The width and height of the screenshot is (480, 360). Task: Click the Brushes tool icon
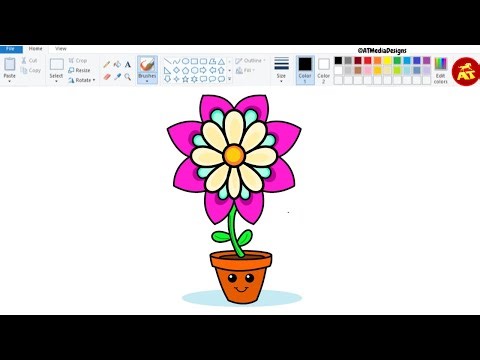(147, 65)
